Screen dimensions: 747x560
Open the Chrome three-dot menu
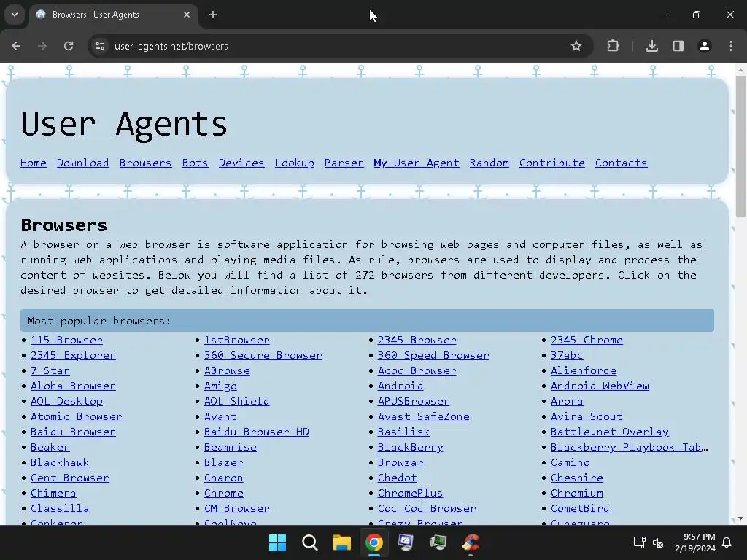coord(731,46)
